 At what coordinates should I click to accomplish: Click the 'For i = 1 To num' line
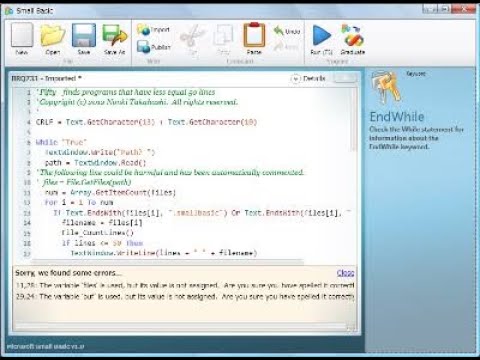[79, 202]
